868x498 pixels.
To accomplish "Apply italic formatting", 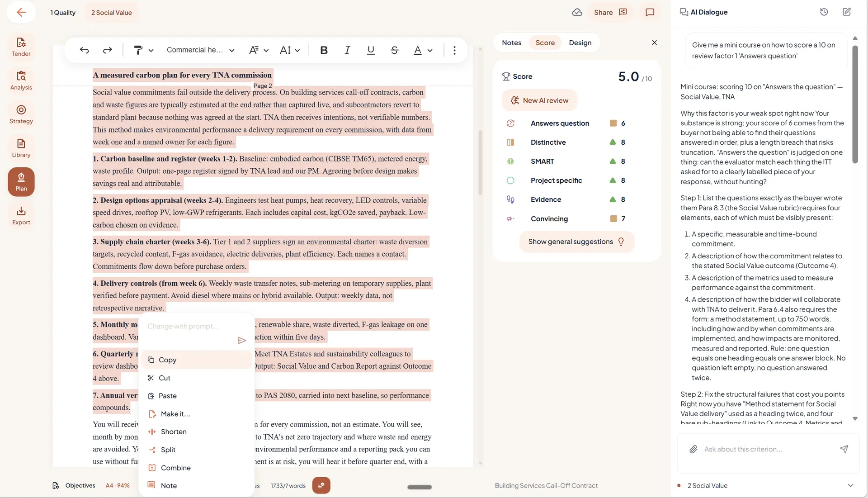I will point(347,50).
